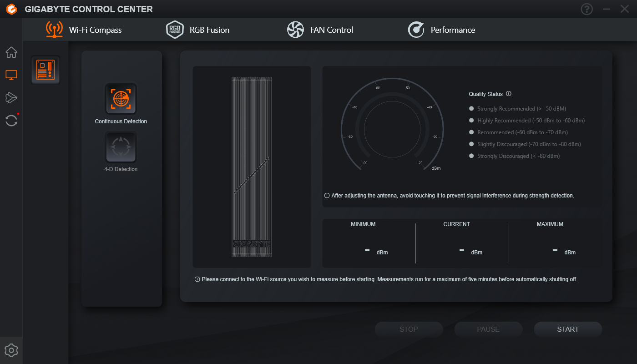Open settings gear at sidebar bottom
The height and width of the screenshot is (364, 637).
[x=11, y=350]
